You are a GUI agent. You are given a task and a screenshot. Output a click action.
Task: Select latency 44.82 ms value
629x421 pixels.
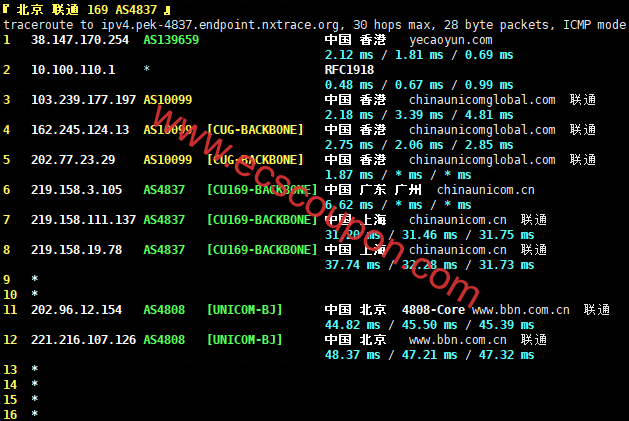click(x=352, y=325)
